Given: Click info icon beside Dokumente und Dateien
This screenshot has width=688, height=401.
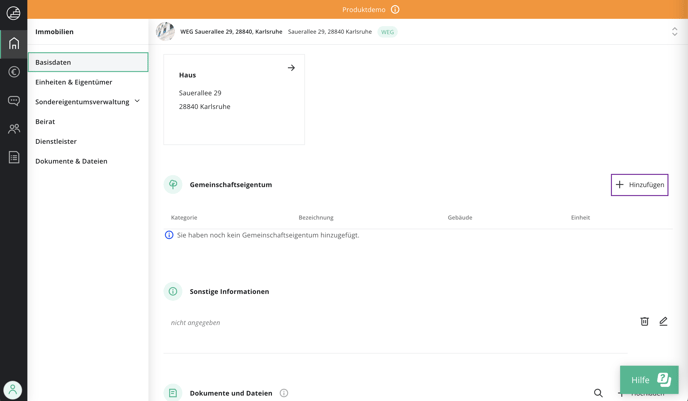Looking at the screenshot, I should (x=284, y=393).
